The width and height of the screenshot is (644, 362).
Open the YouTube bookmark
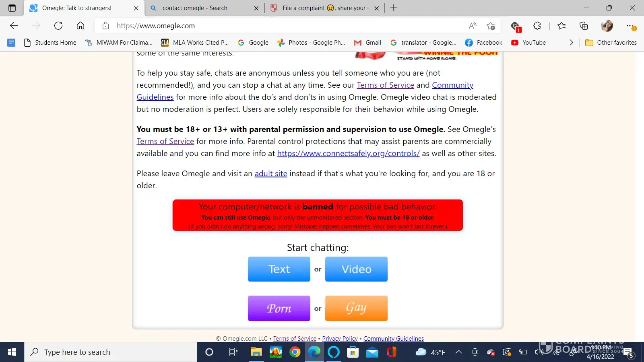pyautogui.click(x=528, y=43)
